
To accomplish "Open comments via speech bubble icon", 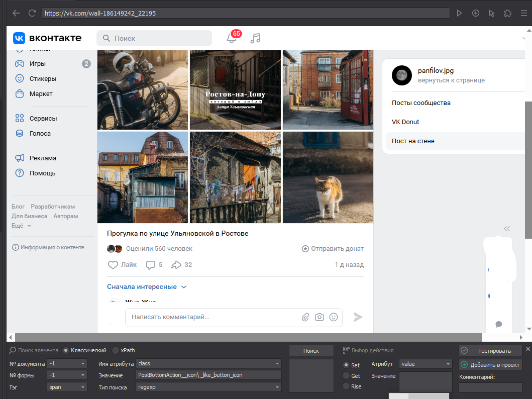I will [150, 265].
